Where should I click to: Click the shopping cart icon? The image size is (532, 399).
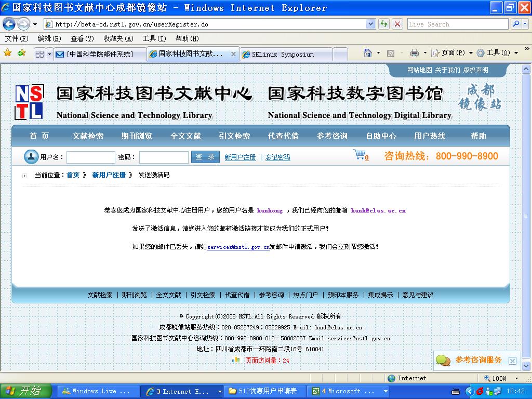click(x=360, y=154)
